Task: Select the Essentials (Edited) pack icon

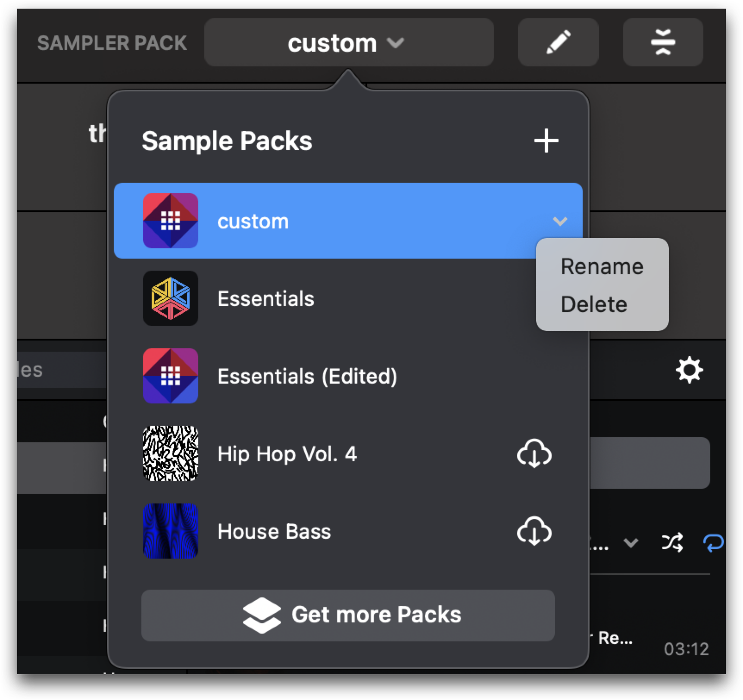Action: (171, 376)
